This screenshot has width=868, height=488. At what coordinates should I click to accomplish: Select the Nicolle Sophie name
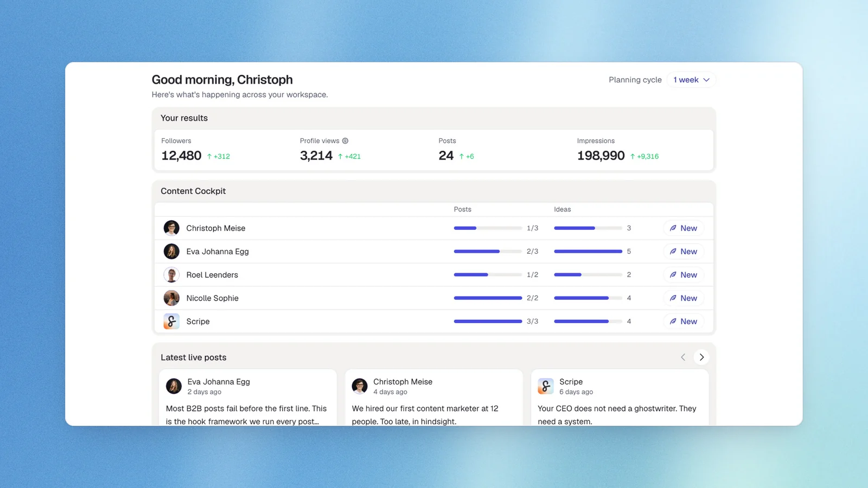(x=212, y=298)
